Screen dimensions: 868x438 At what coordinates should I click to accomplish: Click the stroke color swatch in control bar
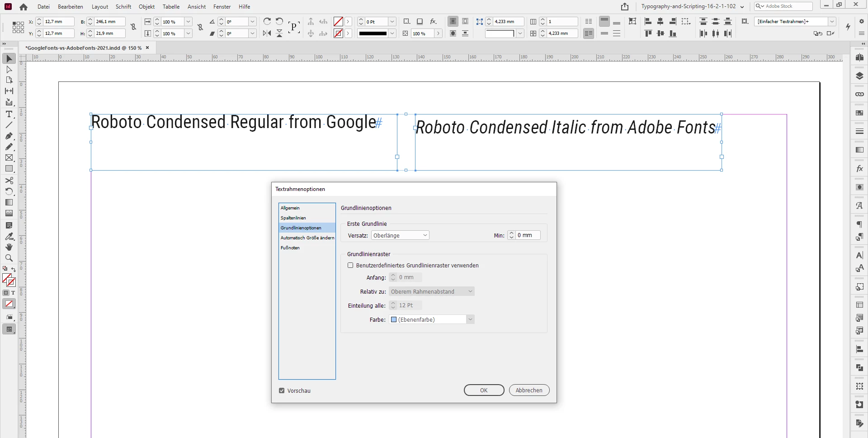[x=338, y=33]
